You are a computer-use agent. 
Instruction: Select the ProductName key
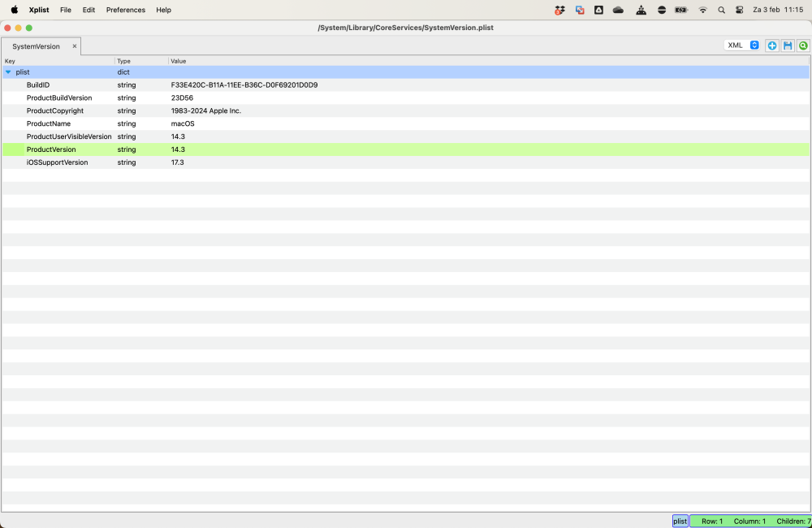point(49,123)
